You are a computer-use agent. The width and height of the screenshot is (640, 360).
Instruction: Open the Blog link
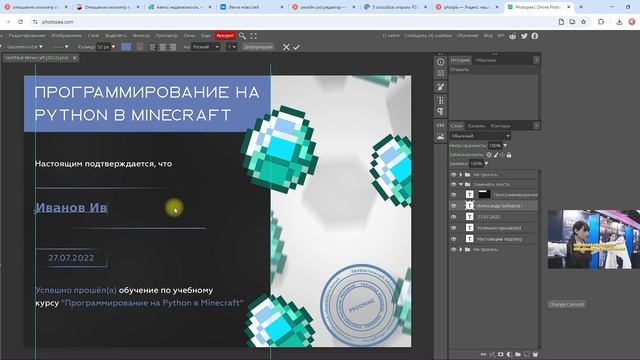click(488, 36)
